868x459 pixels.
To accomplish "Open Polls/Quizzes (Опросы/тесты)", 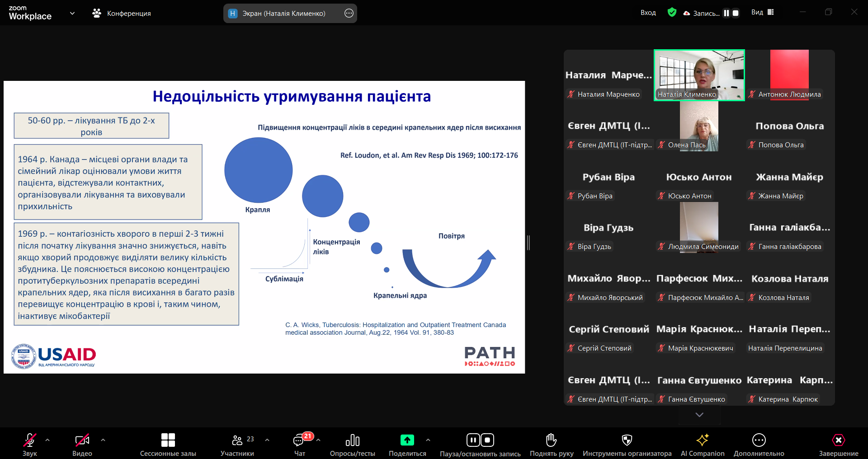I will pos(352,440).
